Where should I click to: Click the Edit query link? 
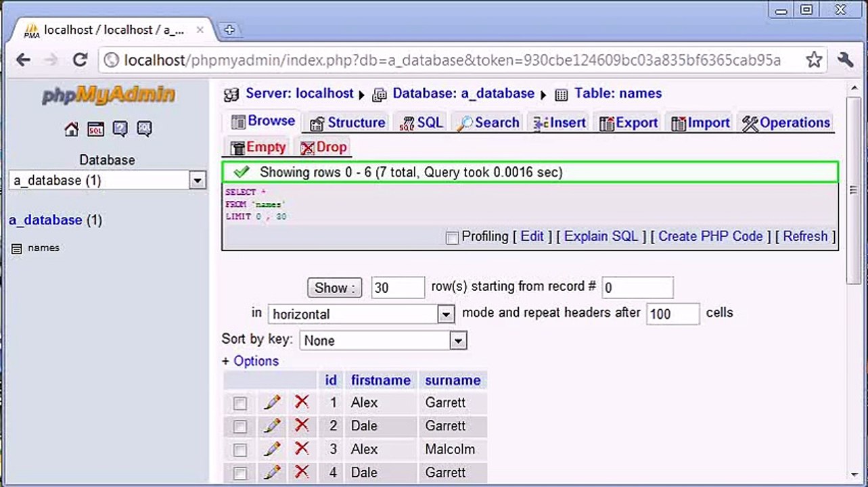(532, 237)
